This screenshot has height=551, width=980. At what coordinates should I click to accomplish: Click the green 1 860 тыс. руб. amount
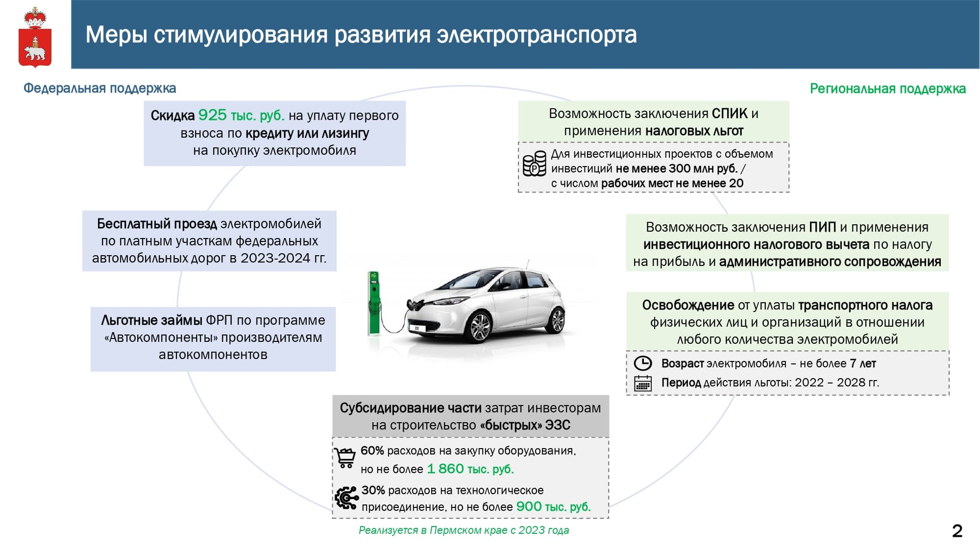[470, 469]
